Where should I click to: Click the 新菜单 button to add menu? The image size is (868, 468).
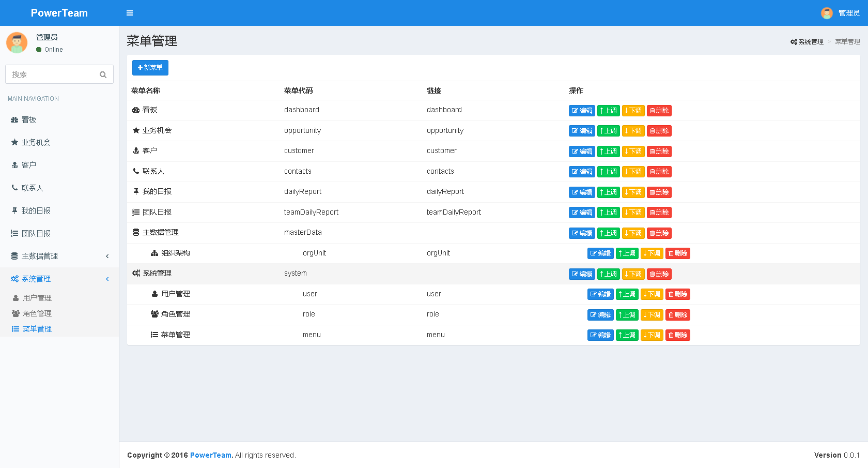coord(150,67)
